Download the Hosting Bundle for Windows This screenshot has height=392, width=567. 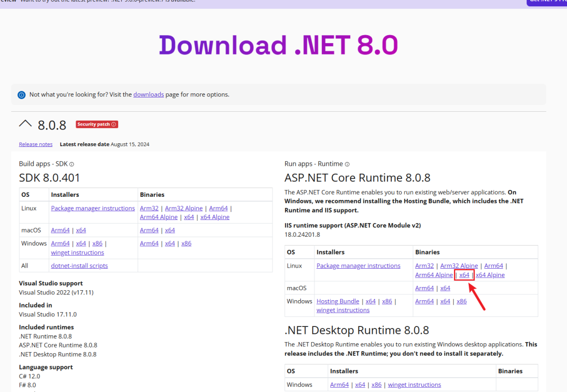click(x=338, y=301)
